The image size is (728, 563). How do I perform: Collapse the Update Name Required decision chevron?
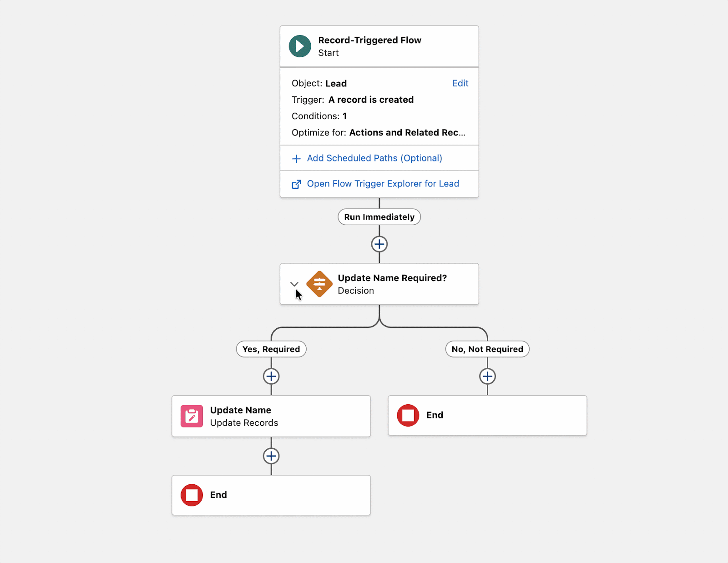294,284
